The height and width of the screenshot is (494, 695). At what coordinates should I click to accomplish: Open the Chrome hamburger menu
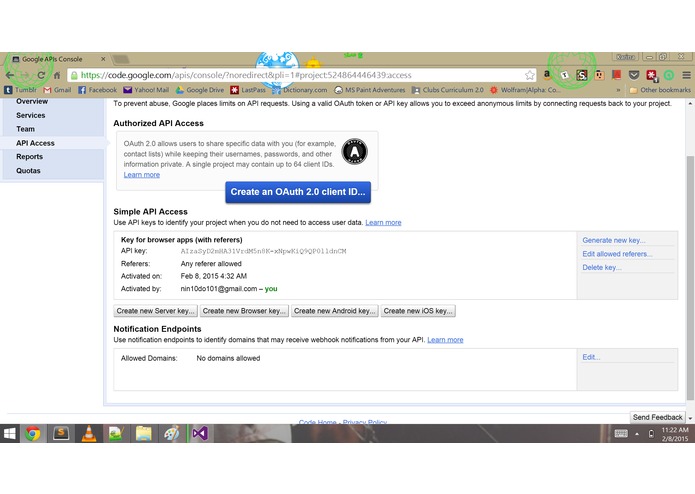(x=686, y=75)
